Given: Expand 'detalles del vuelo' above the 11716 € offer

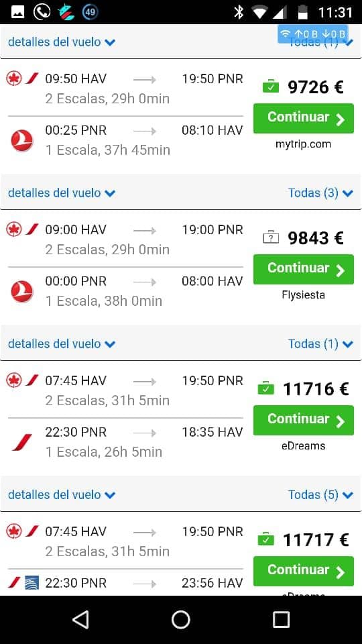Looking at the screenshot, I should (x=62, y=343).
